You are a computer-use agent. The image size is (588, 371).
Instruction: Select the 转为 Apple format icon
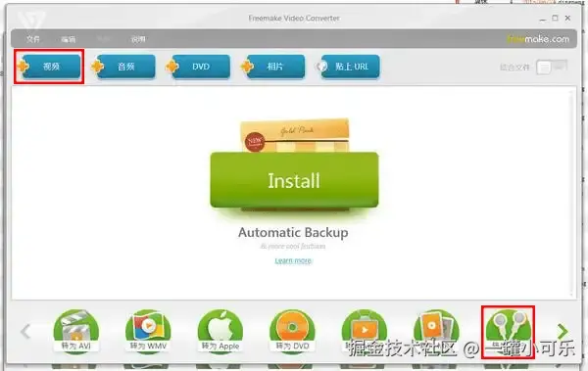point(220,331)
